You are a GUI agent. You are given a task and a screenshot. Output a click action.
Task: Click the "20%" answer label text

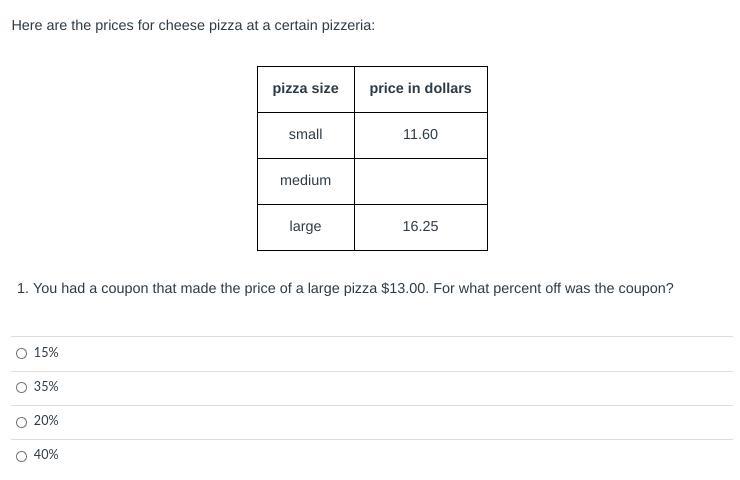[x=46, y=421]
